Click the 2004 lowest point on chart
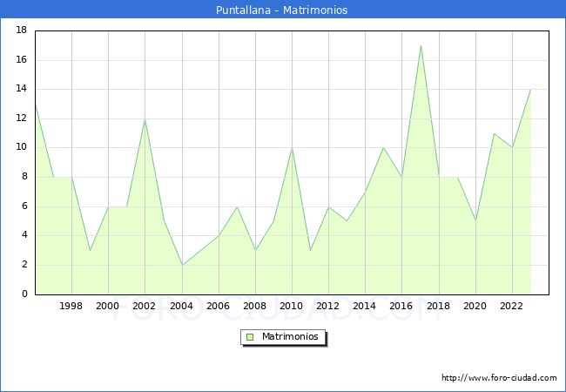Image resolution: width=566 pixels, height=392 pixels. click(x=182, y=265)
